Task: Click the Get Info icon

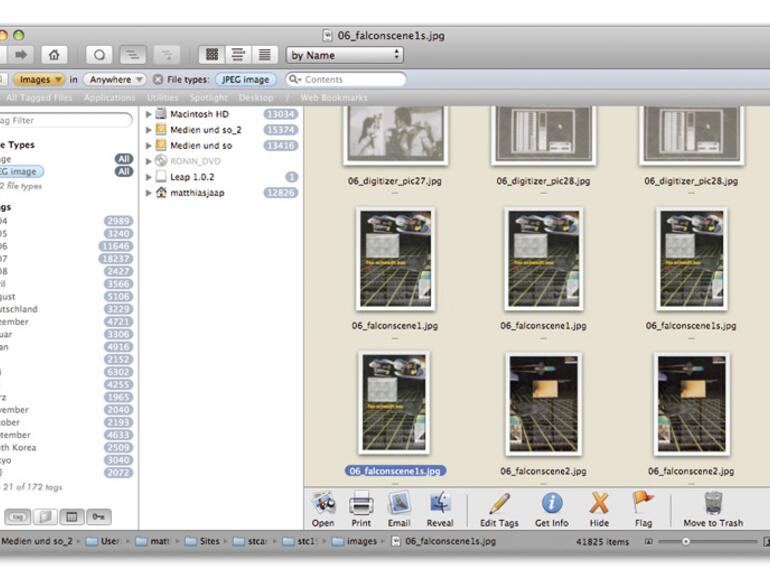Action: point(551,504)
